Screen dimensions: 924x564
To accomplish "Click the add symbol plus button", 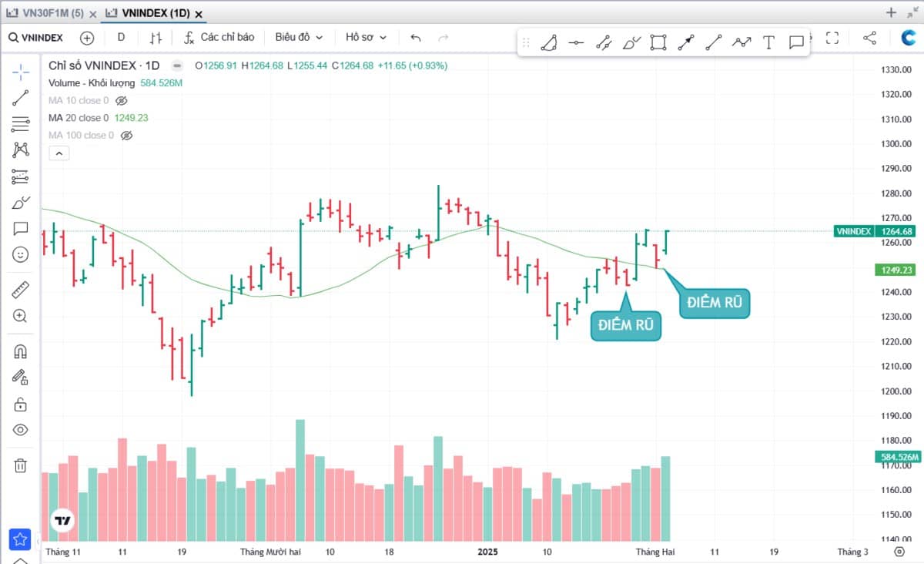I will pos(87,37).
